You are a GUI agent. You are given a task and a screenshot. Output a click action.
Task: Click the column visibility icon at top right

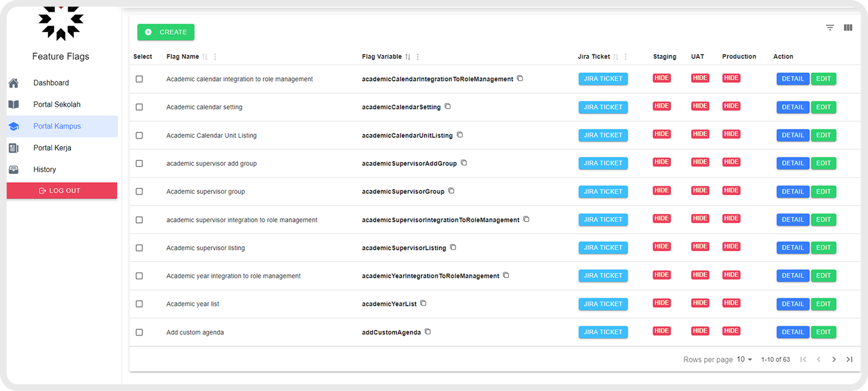(x=848, y=27)
